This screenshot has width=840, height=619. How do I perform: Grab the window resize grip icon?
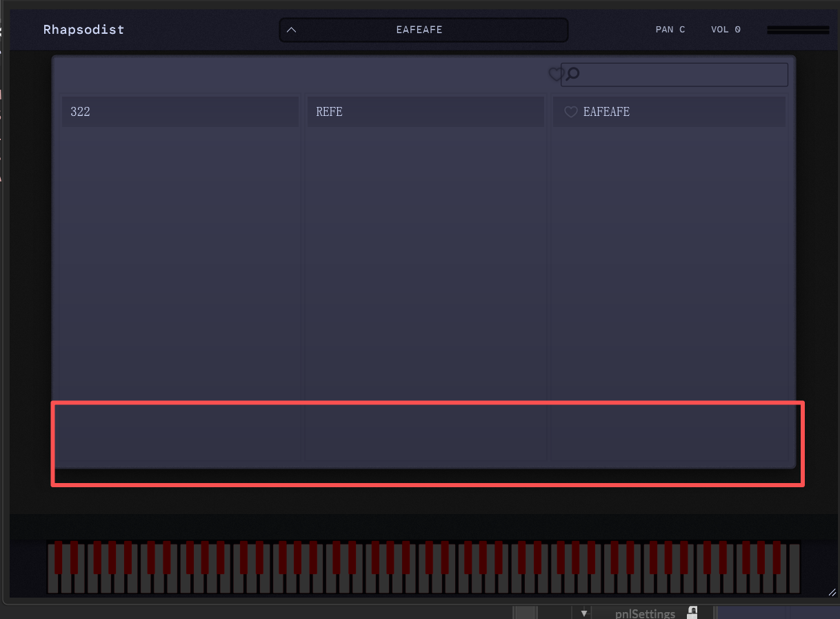832,592
